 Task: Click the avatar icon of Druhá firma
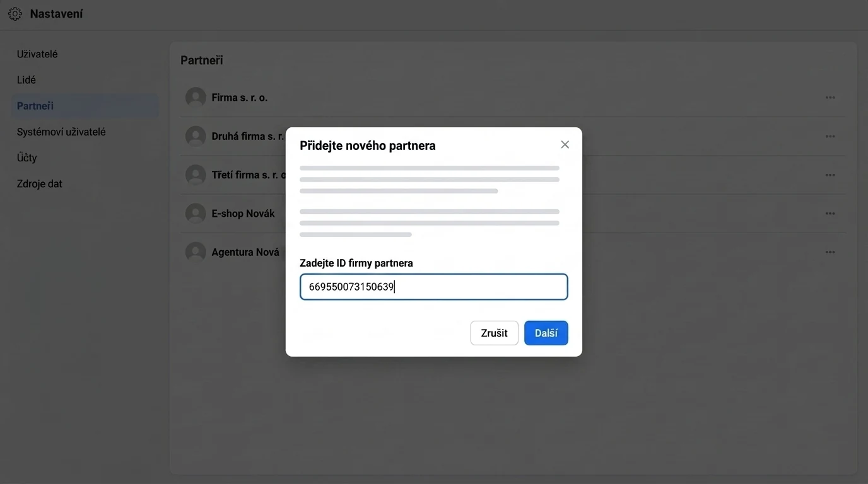pyautogui.click(x=196, y=136)
